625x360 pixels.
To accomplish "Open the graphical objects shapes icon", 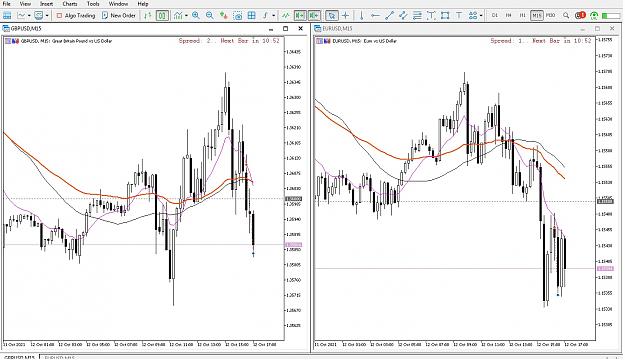I will click(473, 16).
